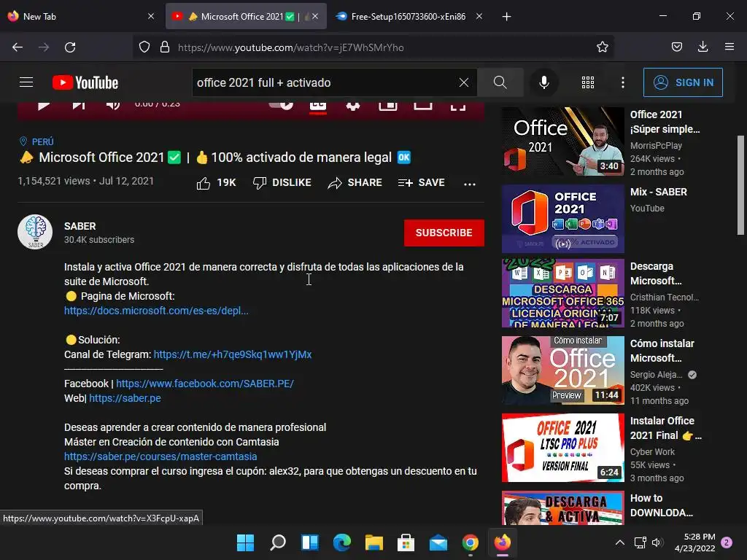Open YouTube settings three-dot menu
Screen dimensions: 747x560
[623, 82]
